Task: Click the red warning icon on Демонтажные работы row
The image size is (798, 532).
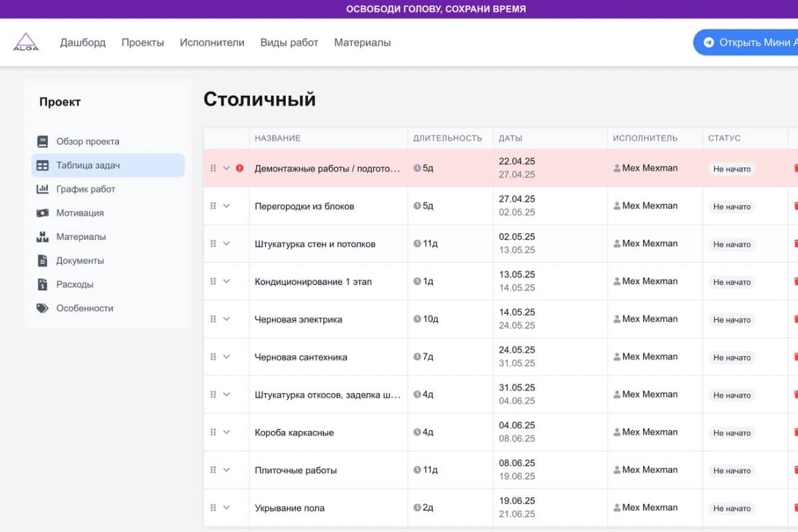Action: (x=240, y=168)
